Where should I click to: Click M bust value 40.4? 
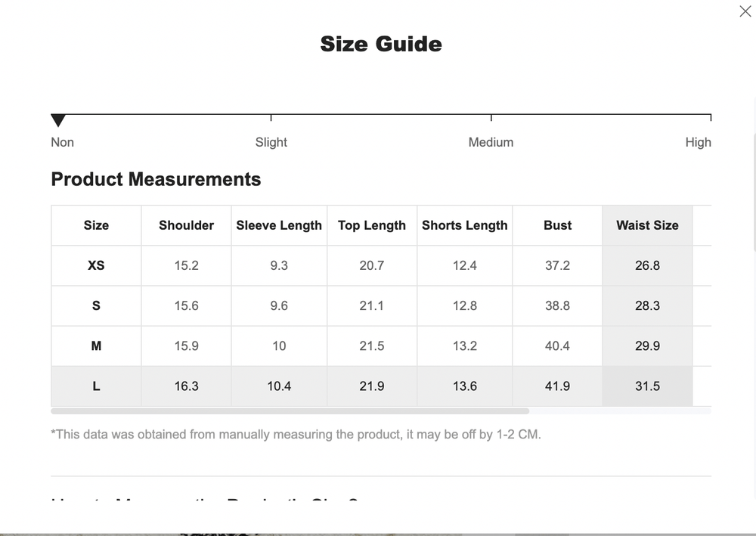point(557,346)
